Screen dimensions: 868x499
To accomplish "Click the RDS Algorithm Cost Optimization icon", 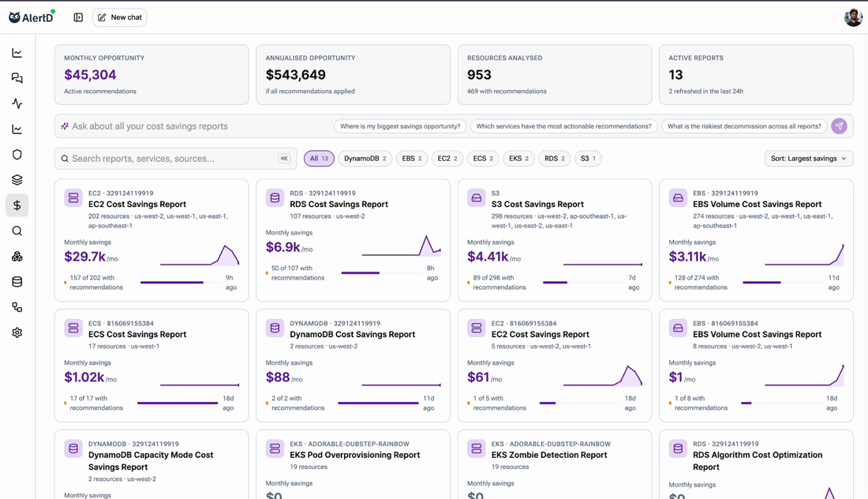I will tap(678, 448).
